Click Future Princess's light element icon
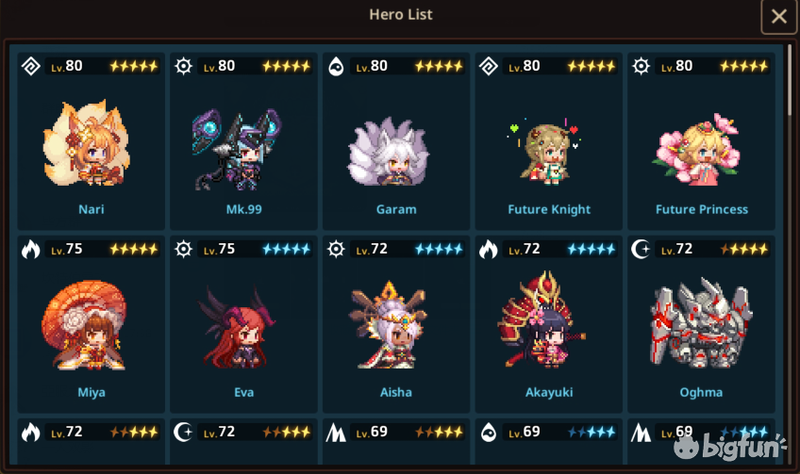800x474 pixels. pyautogui.click(x=641, y=66)
